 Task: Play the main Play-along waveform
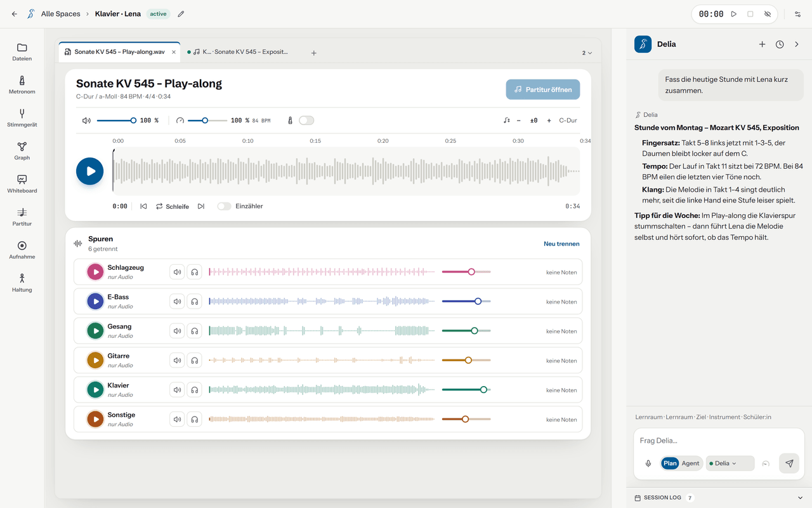pos(90,171)
